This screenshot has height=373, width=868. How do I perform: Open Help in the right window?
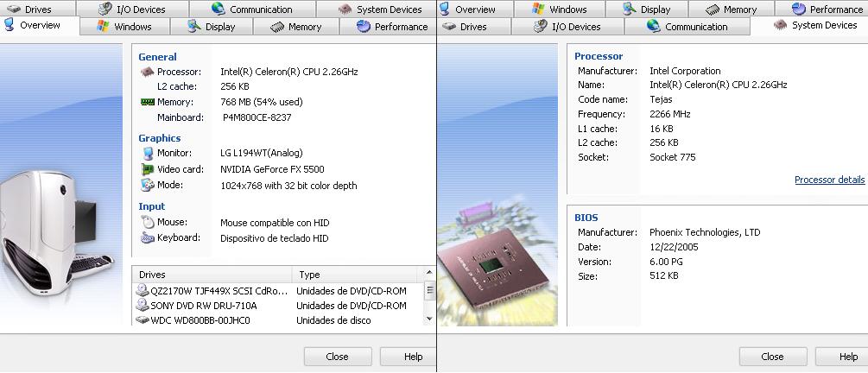coord(842,357)
